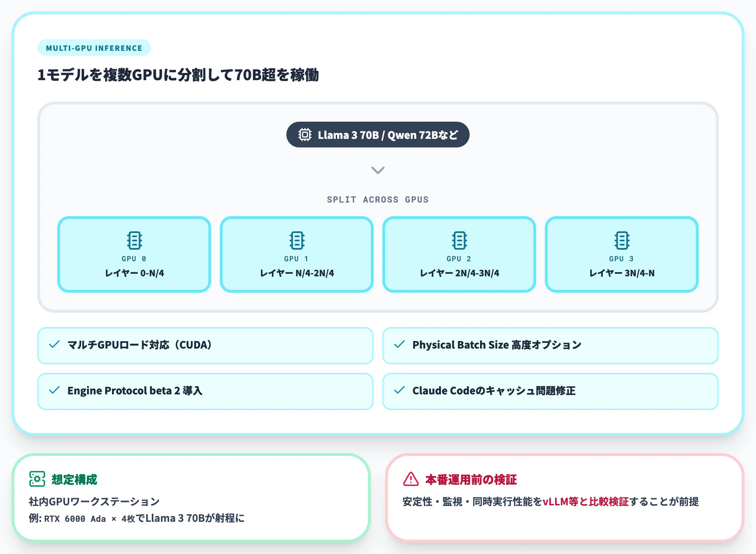Click the GPU 0 label text
The width and height of the screenshot is (756, 554).
(134, 259)
